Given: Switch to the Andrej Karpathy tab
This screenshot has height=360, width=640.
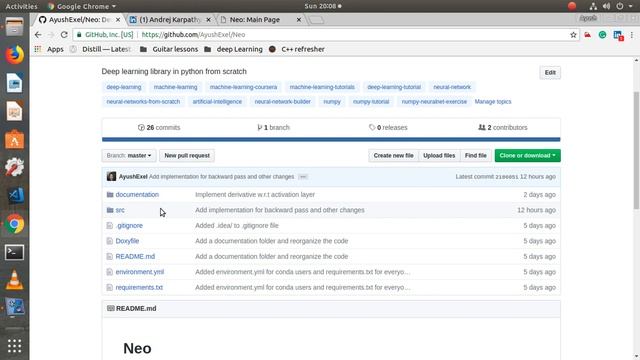Looking at the screenshot, I should coord(170,20).
